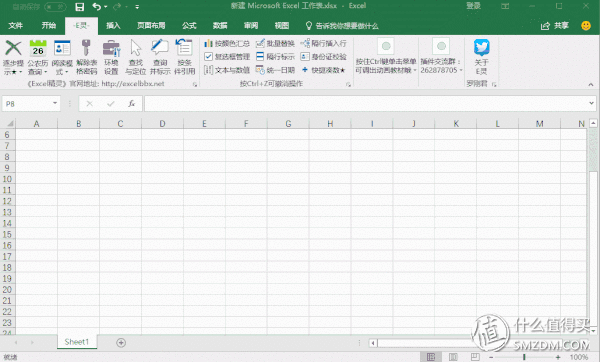
Task: Click the zoom slider handle
Action: coord(524,357)
